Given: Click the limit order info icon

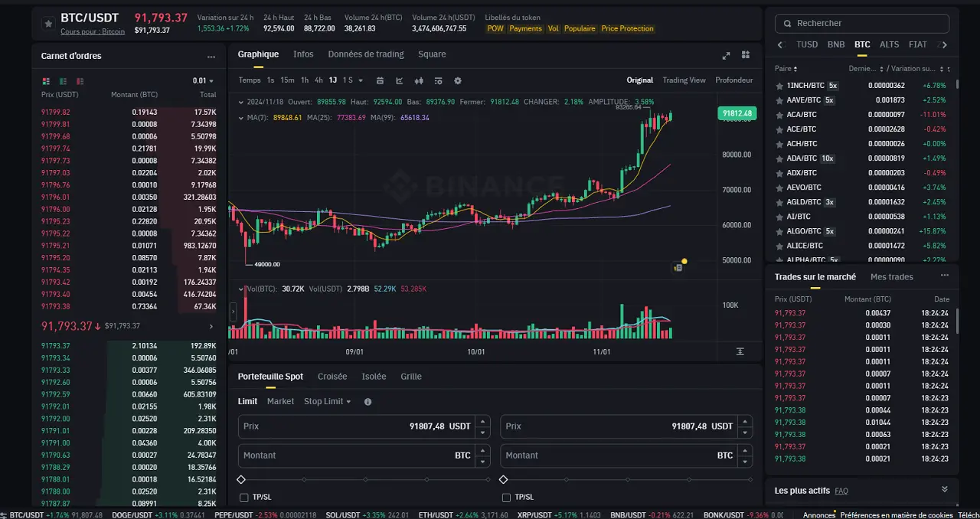Looking at the screenshot, I should pyautogui.click(x=367, y=402).
